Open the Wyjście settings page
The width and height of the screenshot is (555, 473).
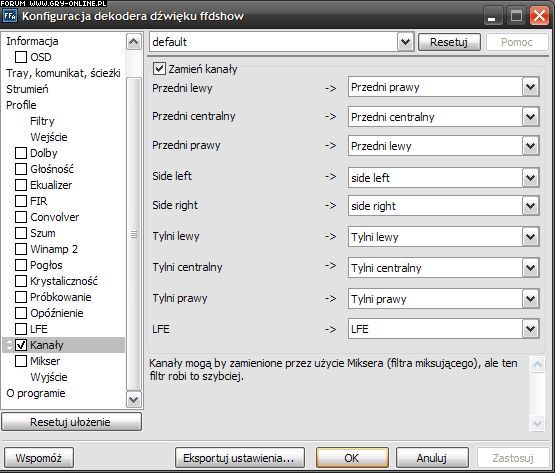48,377
